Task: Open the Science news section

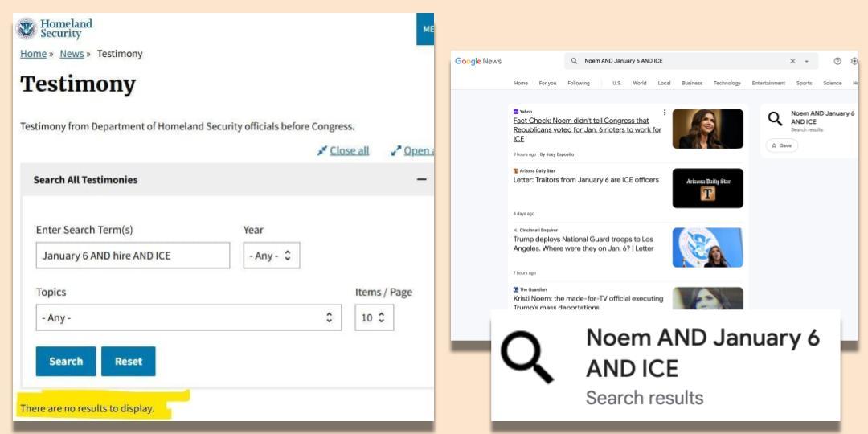Action: coord(832,83)
